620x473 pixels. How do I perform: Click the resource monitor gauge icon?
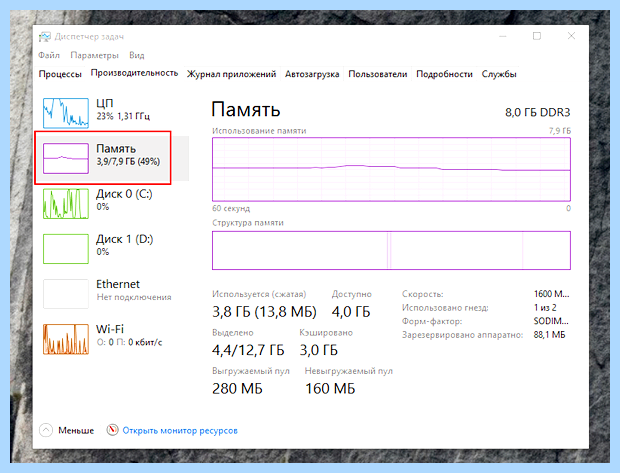tap(112, 429)
